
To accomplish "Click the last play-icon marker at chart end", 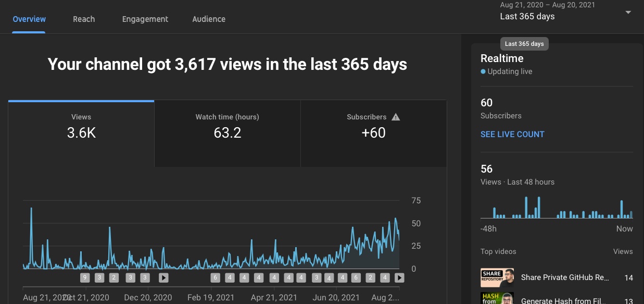I will pos(399,278).
